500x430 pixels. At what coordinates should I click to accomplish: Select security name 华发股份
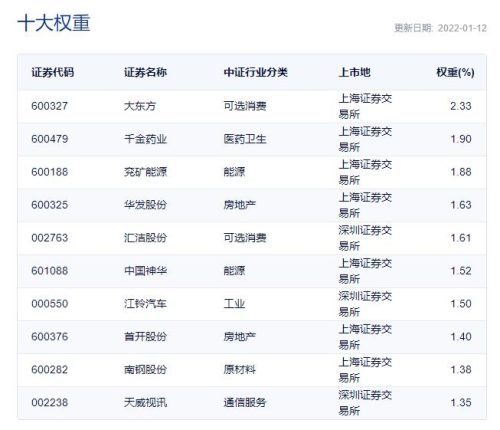145,205
